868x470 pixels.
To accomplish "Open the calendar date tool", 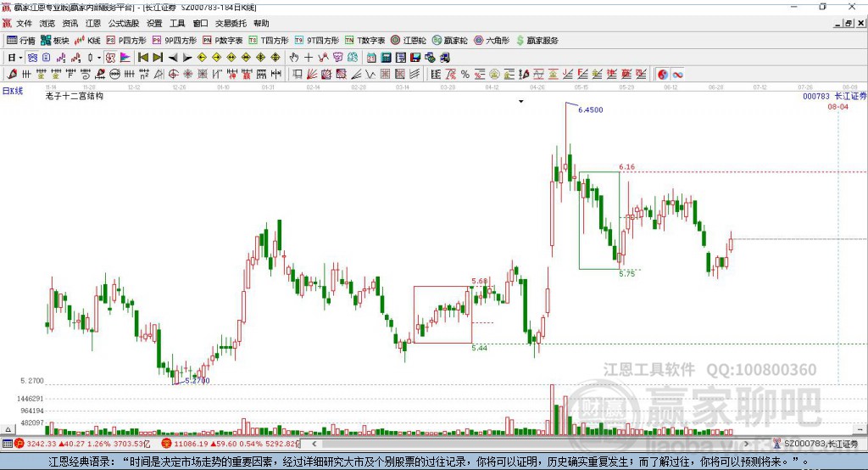I will (x=371, y=58).
